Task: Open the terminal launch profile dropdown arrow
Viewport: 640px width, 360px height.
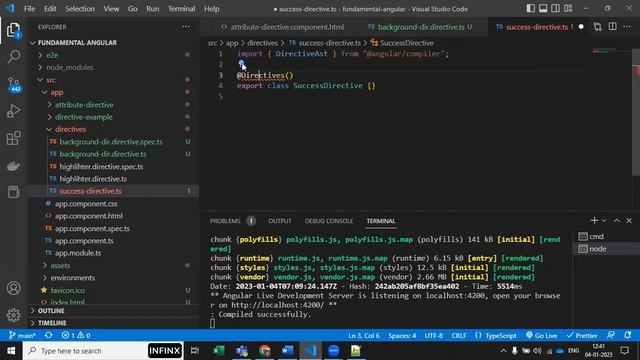Action: (x=604, y=220)
